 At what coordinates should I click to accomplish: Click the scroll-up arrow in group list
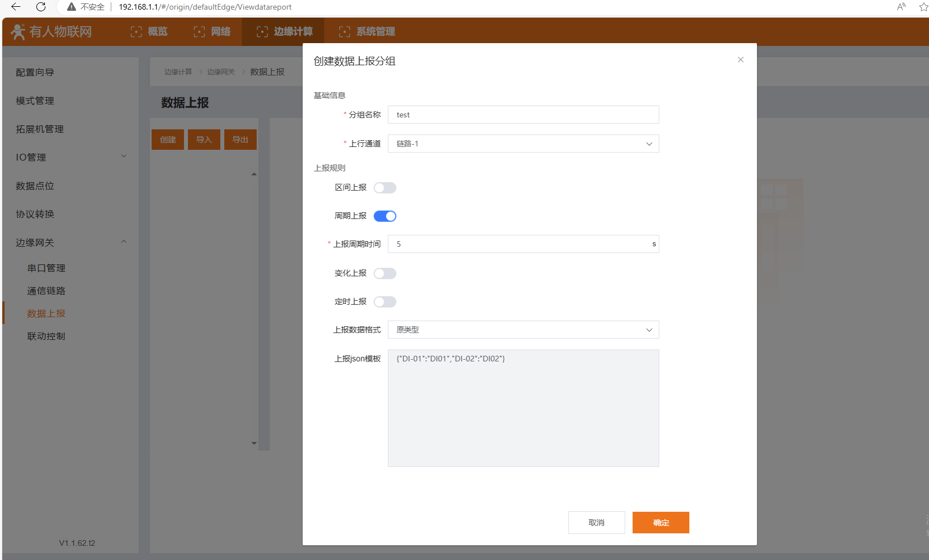pos(254,174)
